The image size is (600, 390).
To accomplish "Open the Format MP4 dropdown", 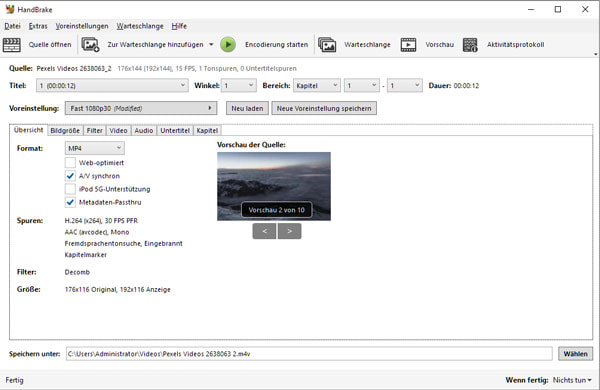I will (95, 148).
